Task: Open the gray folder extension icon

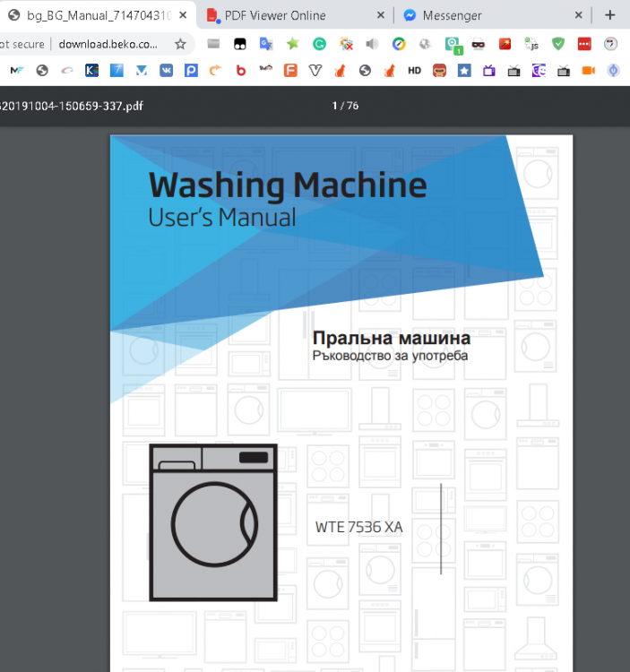Action: click(x=213, y=44)
